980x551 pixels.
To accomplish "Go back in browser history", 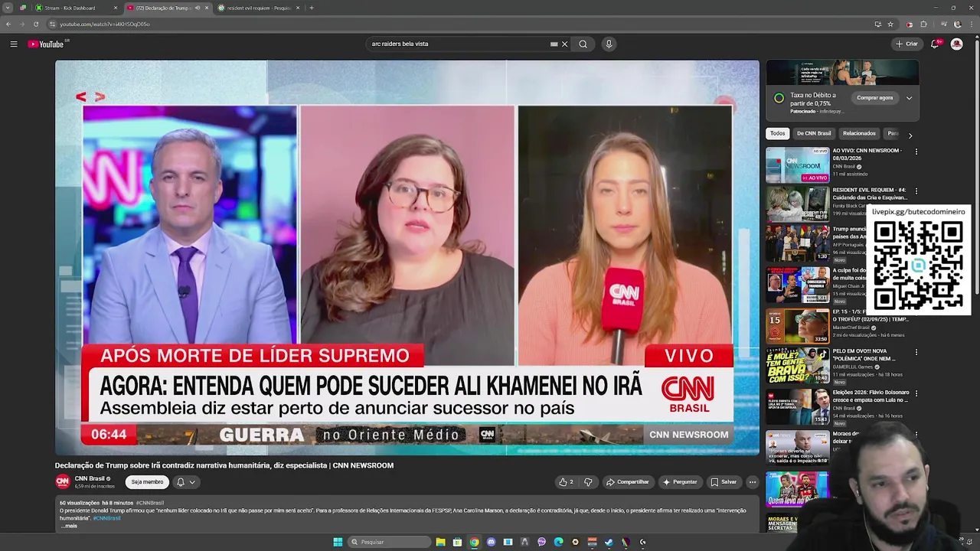I will pos(8,24).
